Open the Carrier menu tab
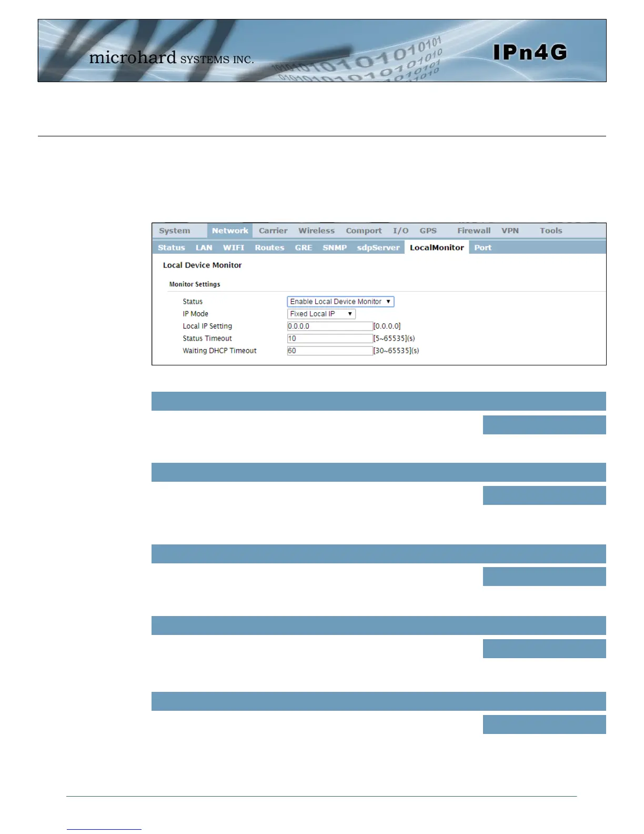The height and width of the screenshot is (834, 644). click(x=273, y=231)
